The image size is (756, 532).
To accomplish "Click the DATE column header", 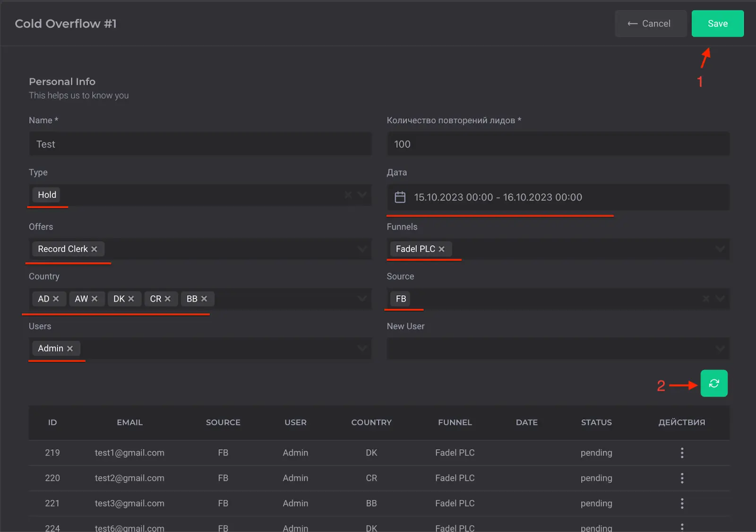I will coord(527,422).
